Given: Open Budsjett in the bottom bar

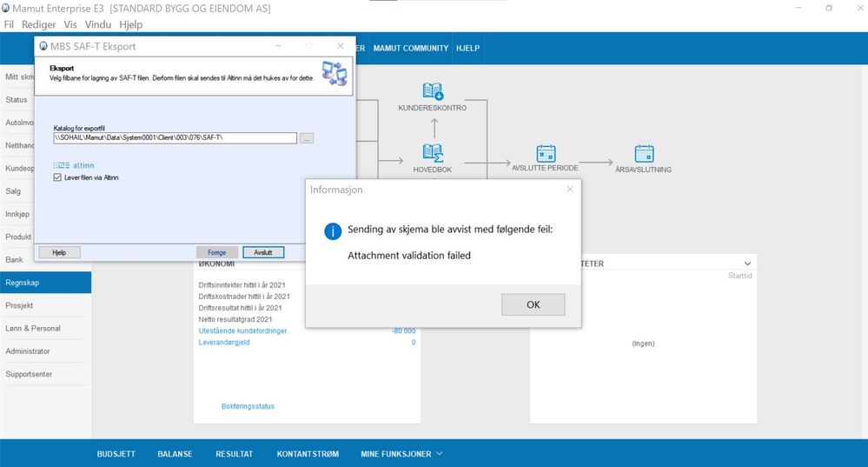Looking at the screenshot, I should coord(116,454).
